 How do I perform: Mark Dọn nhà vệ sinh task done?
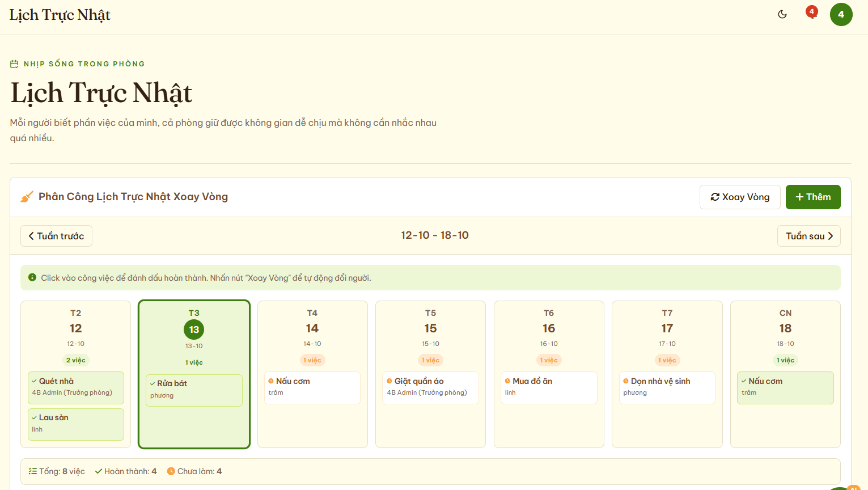pos(667,388)
